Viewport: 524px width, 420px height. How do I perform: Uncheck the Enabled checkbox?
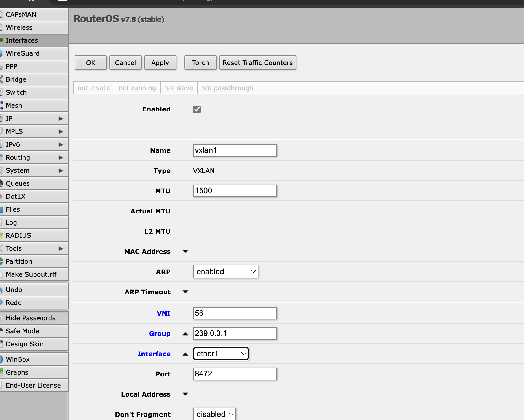197,109
